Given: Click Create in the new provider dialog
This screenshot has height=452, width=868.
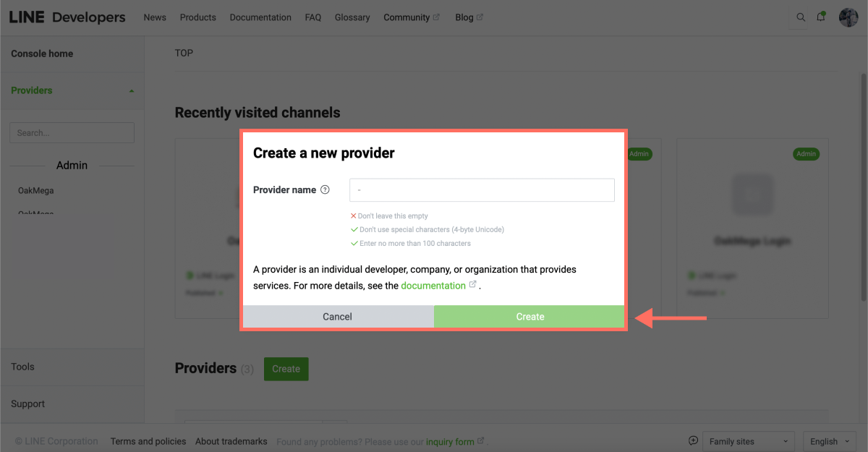Looking at the screenshot, I should (529, 316).
